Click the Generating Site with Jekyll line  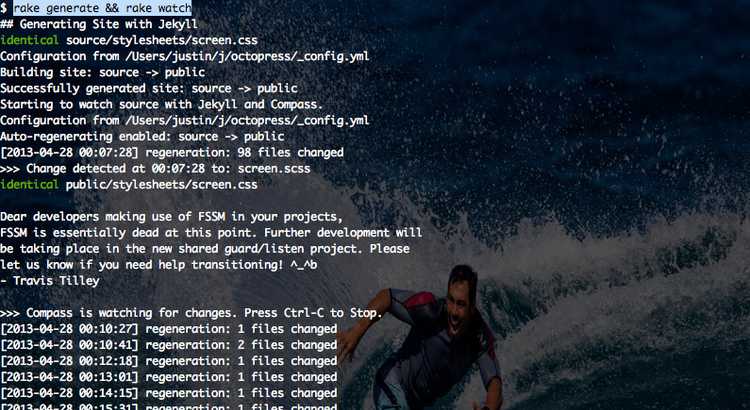99,24
